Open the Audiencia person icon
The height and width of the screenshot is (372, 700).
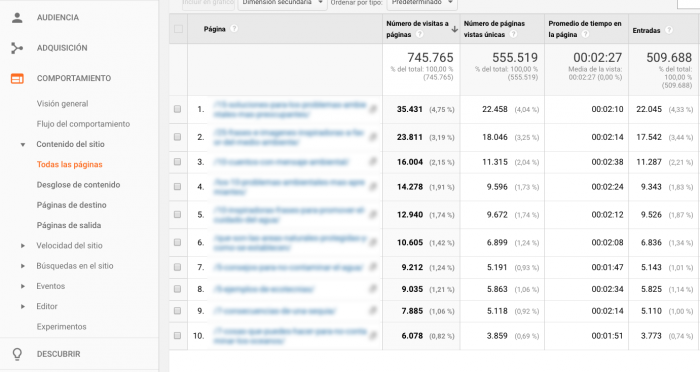[x=17, y=18]
